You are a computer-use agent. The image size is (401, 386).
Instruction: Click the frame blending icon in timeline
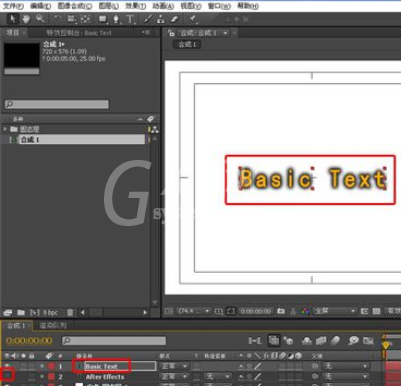(x=321, y=341)
